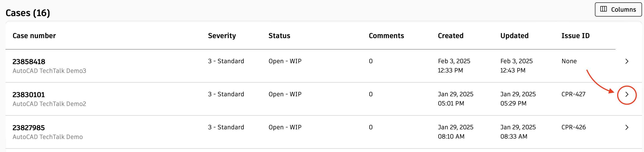The image size is (644, 152).
Task: Sort by the Updated column header
Action: (x=514, y=36)
